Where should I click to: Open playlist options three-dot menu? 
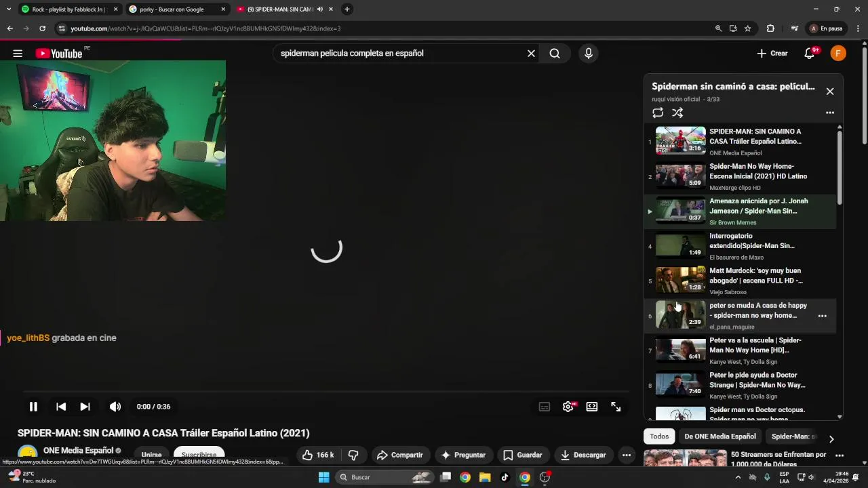pos(829,113)
